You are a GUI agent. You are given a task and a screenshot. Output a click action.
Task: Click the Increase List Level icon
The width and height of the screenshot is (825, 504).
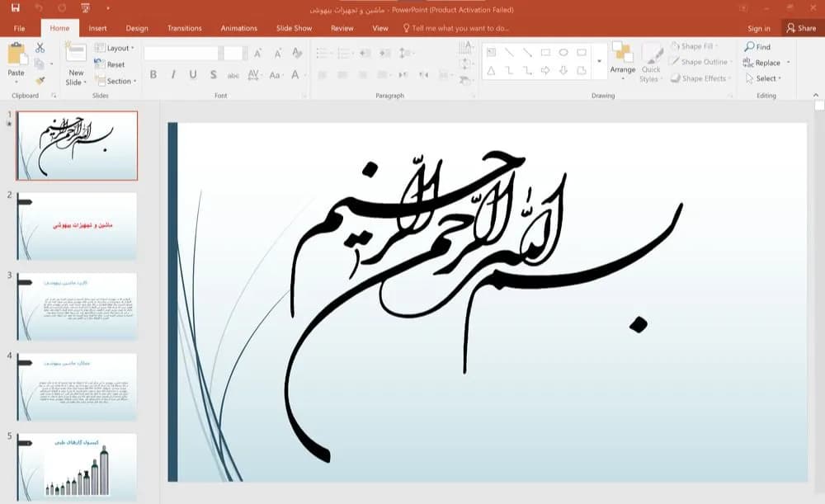[x=385, y=53]
